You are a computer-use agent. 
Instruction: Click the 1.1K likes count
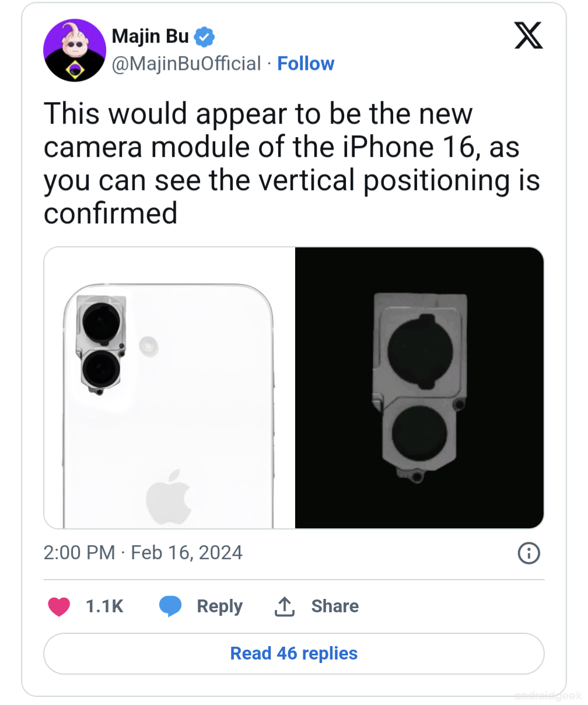coord(104,606)
